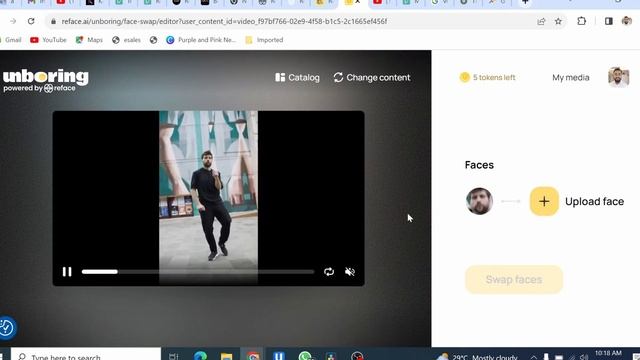Unmute the video sound
This screenshot has height=360, width=640.
350,272
